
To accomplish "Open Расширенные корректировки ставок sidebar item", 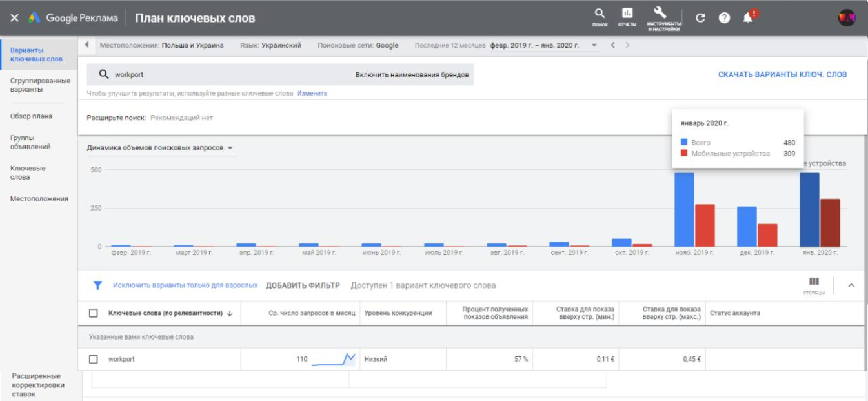I will [x=37, y=385].
